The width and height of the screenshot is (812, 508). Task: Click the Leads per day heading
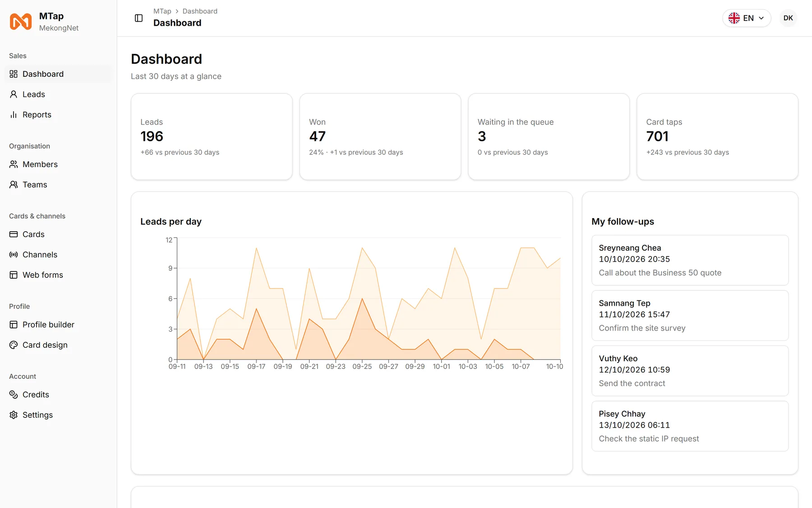pos(171,222)
